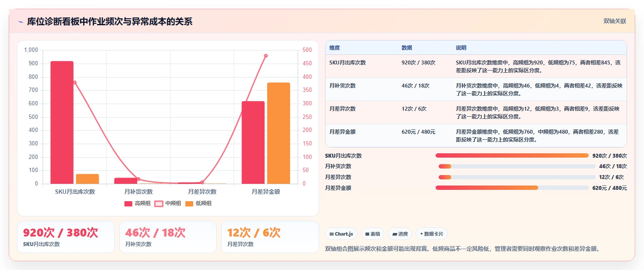Open the 12次 / 6次 stat card

click(270, 237)
